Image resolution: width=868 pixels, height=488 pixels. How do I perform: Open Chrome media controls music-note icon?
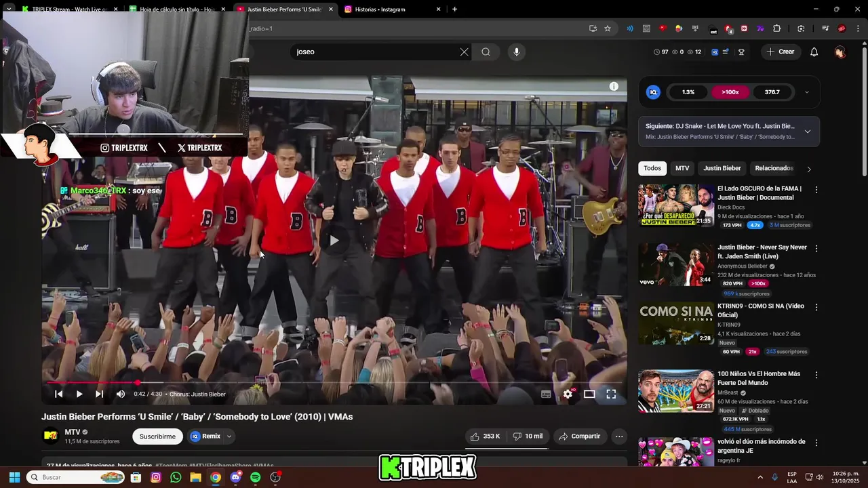coord(825,28)
